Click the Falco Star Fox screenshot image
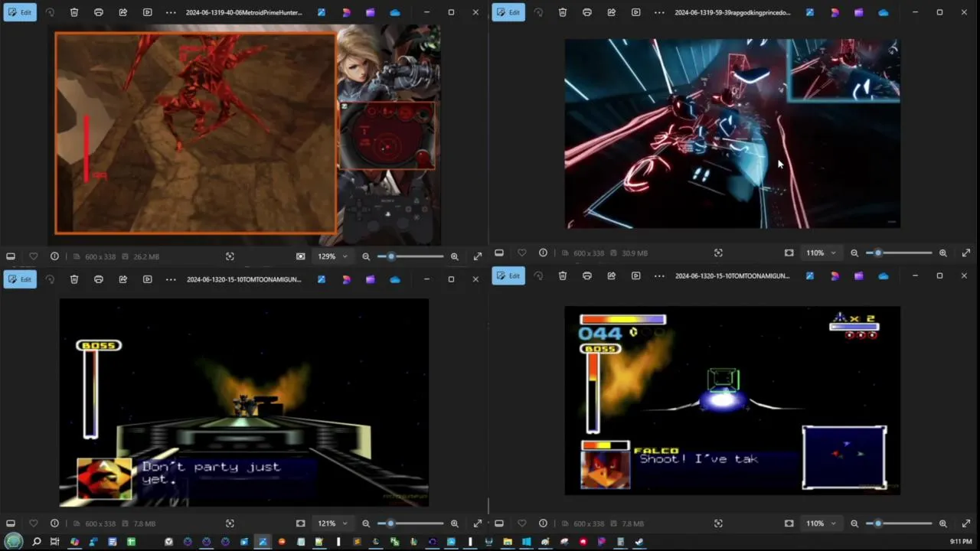The height and width of the screenshot is (551, 980). (733, 400)
